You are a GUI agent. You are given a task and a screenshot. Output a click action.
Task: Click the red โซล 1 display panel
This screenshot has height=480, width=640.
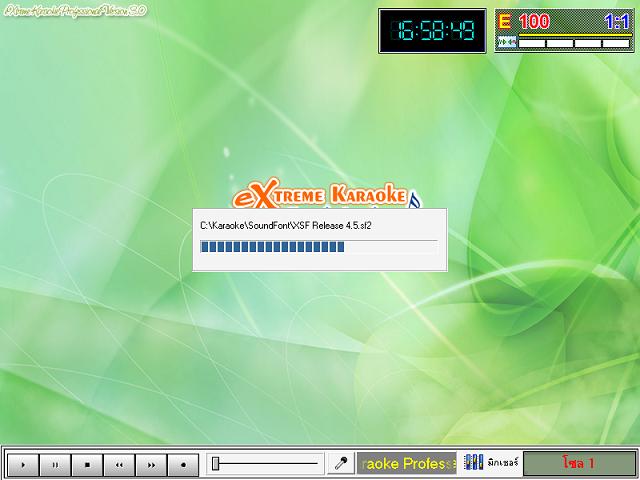point(579,463)
